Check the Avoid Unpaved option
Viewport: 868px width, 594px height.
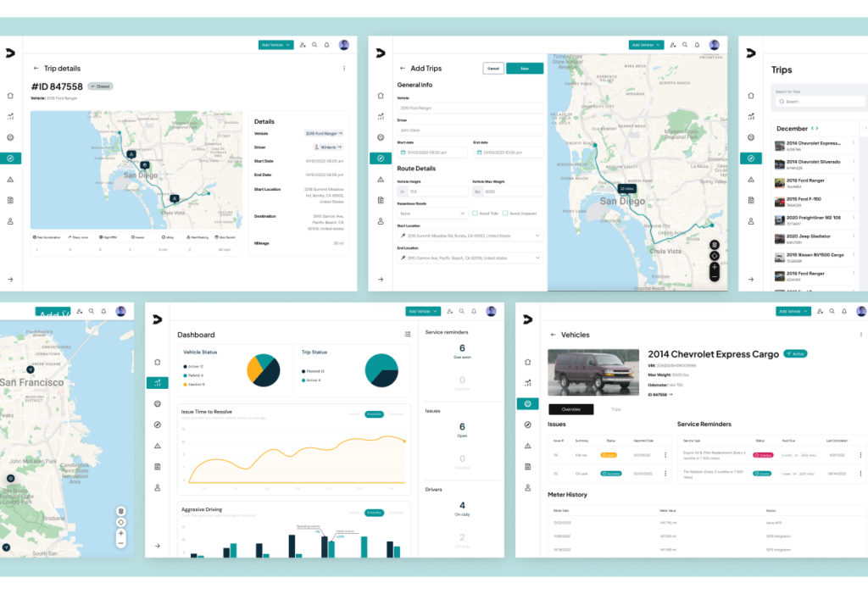(x=505, y=214)
